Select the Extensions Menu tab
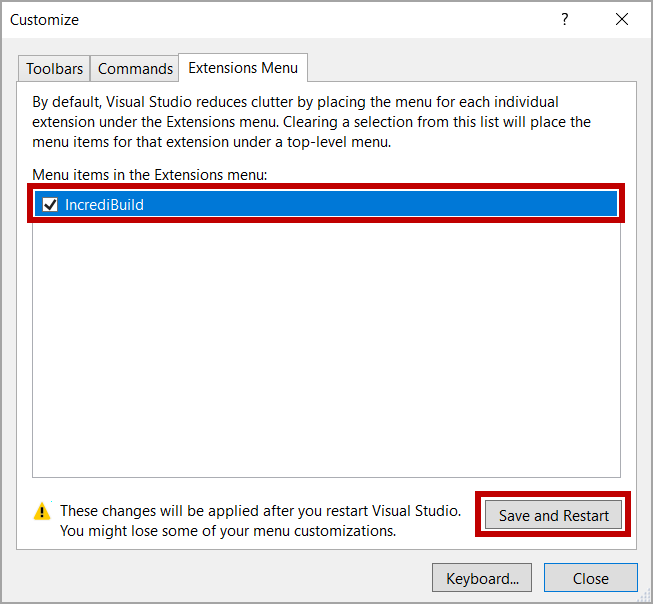This screenshot has height=604, width=653. point(243,68)
